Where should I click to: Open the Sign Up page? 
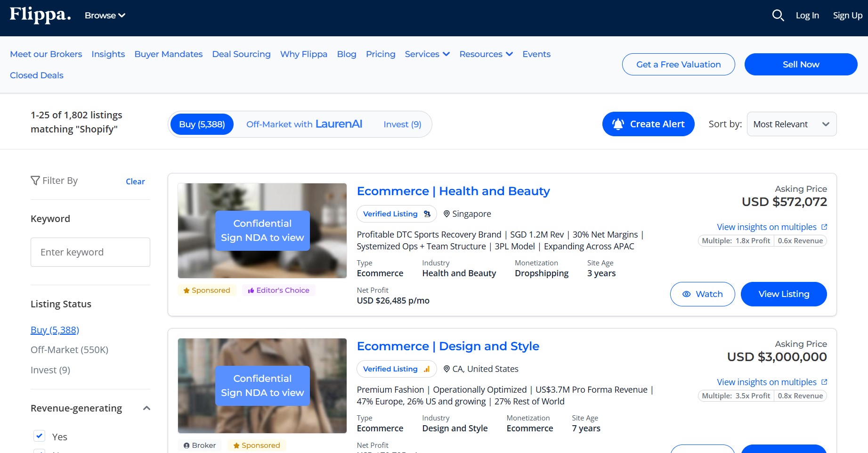click(848, 16)
